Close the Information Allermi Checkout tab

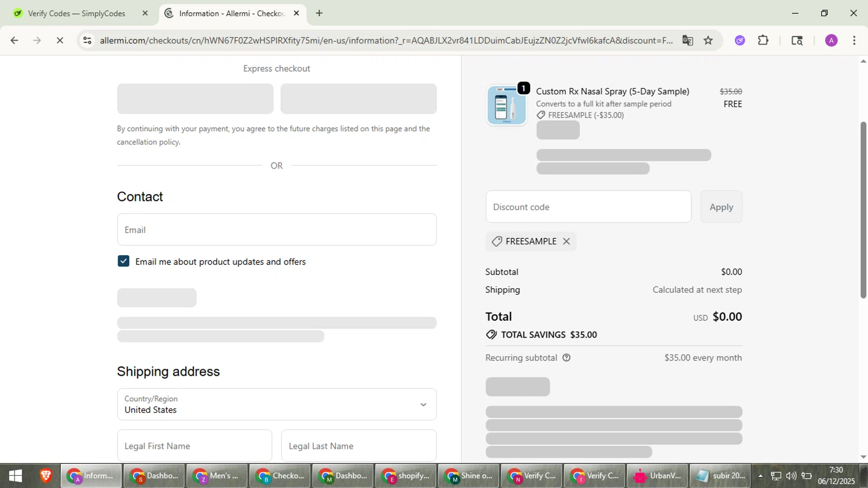pos(296,13)
